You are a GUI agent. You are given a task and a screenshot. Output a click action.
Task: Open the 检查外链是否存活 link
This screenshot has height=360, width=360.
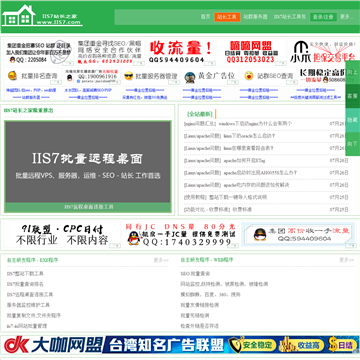click(200, 326)
